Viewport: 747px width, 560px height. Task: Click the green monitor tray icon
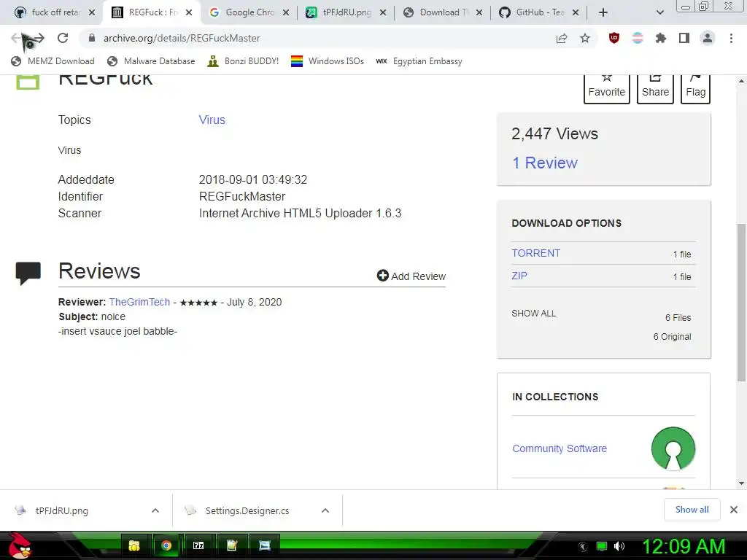[602, 546]
